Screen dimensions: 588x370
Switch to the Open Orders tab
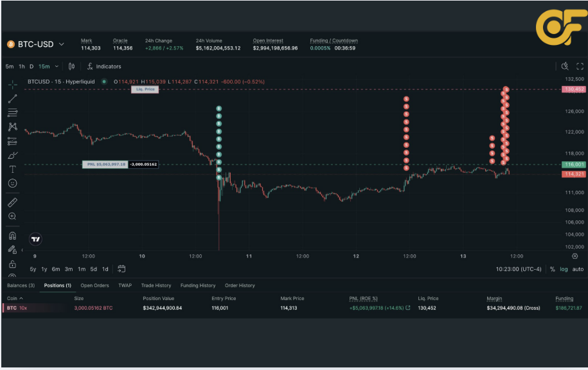pyautogui.click(x=94, y=285)
